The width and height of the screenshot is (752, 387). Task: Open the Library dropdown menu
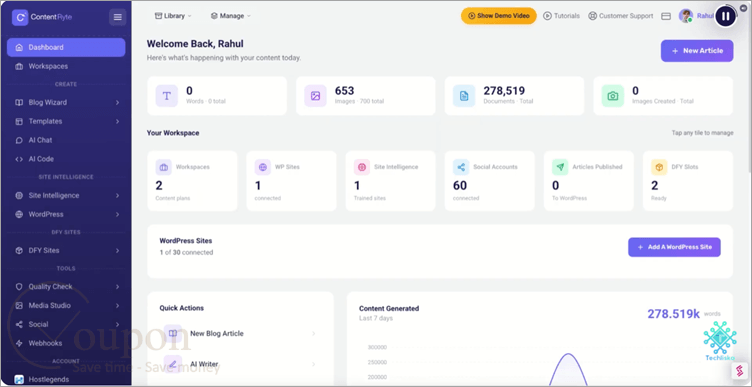coord(173,16)
